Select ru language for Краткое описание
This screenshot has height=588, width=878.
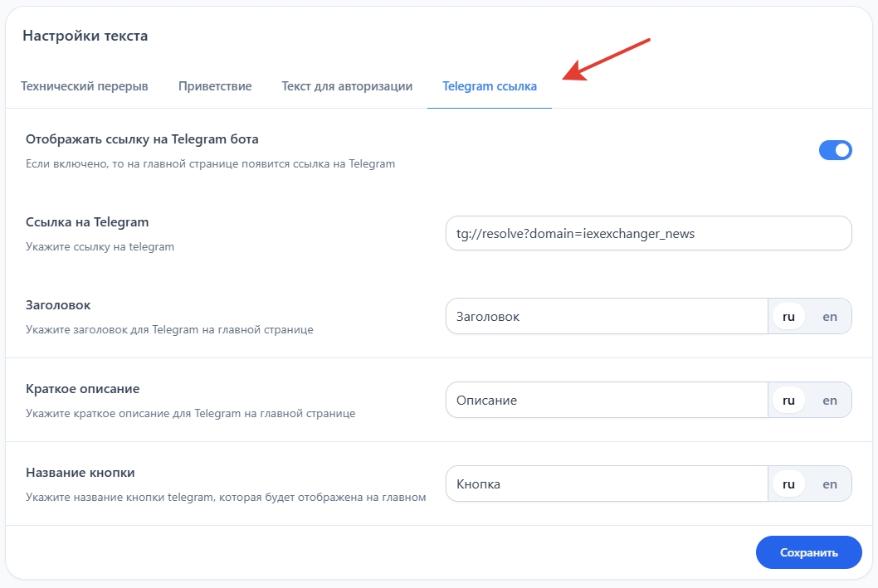(788, 400)
